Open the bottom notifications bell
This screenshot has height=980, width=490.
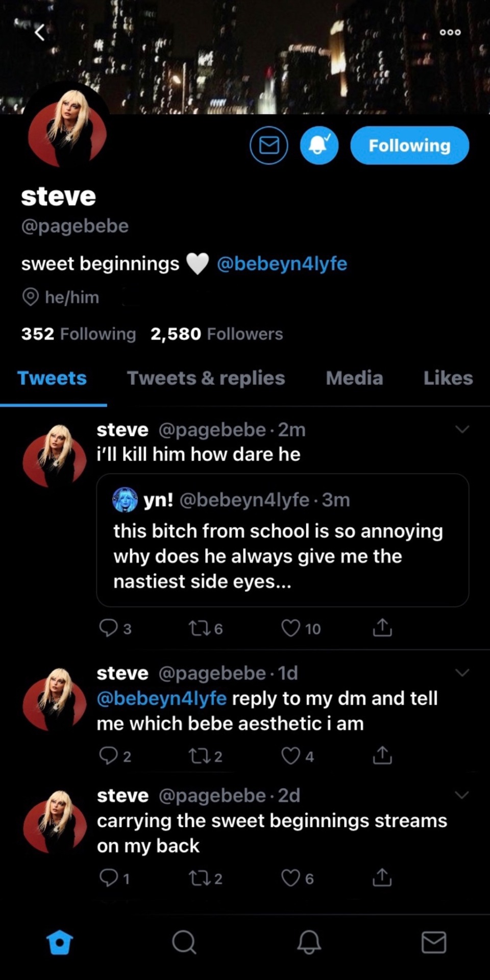coord(309,942)
